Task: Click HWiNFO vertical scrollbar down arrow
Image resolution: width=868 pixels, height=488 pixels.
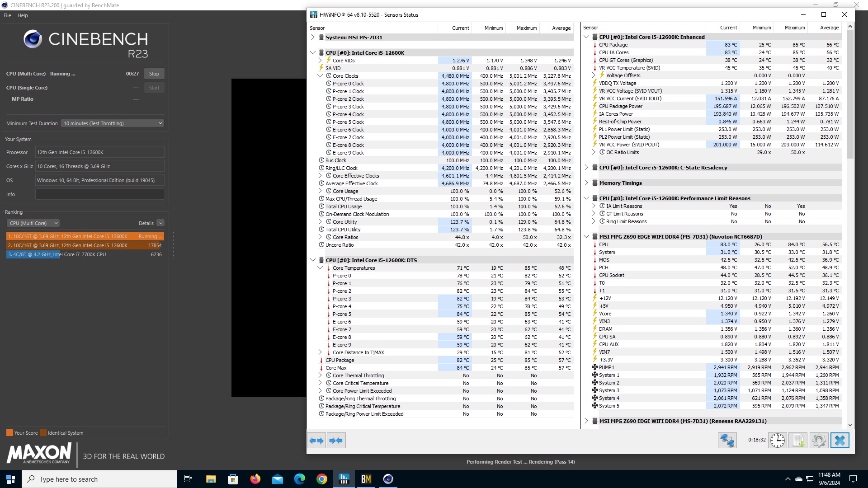Action: pos(850,425)
